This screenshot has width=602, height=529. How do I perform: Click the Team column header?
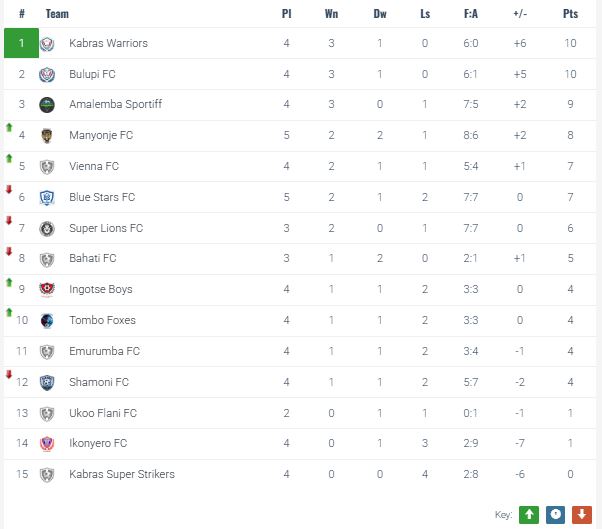pyautogui.click(x=58, y=14)
